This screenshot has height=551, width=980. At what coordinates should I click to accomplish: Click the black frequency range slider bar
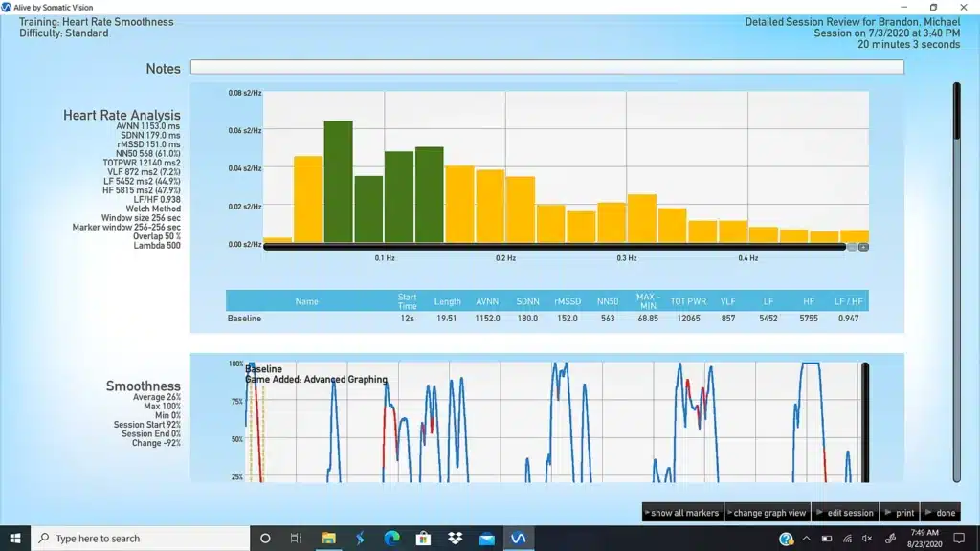pyautogui.click(x=554, y=248)
